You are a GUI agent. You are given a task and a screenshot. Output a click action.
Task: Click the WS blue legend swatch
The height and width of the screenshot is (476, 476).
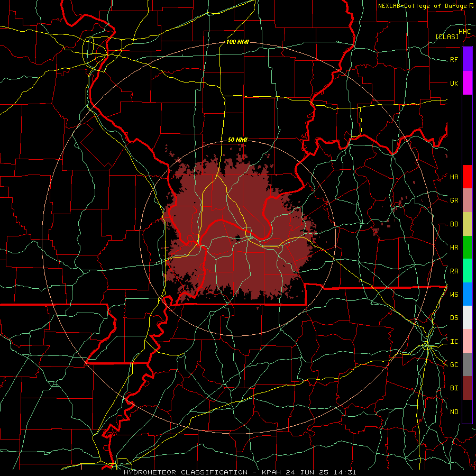click(x=467, y=294)
